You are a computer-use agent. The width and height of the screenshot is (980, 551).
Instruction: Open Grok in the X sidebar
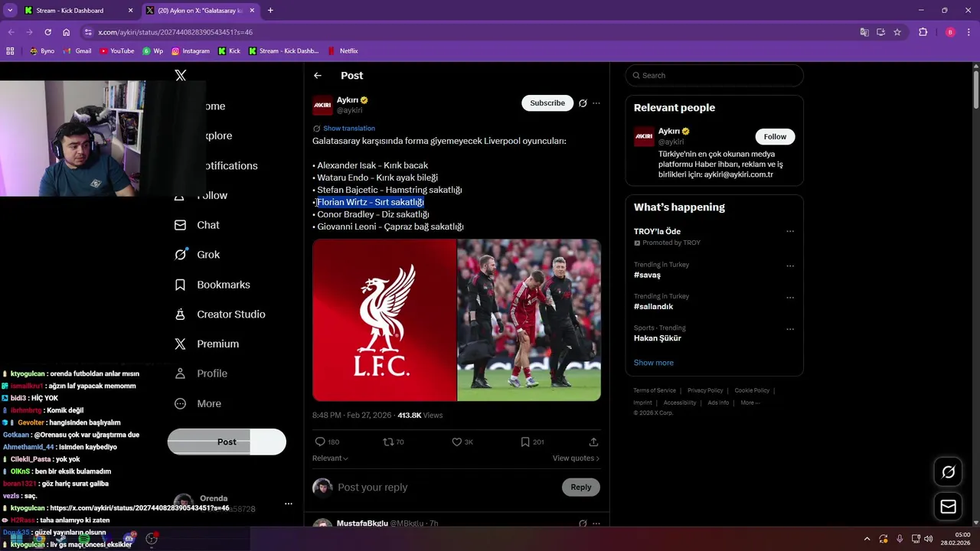pos(198,255)
